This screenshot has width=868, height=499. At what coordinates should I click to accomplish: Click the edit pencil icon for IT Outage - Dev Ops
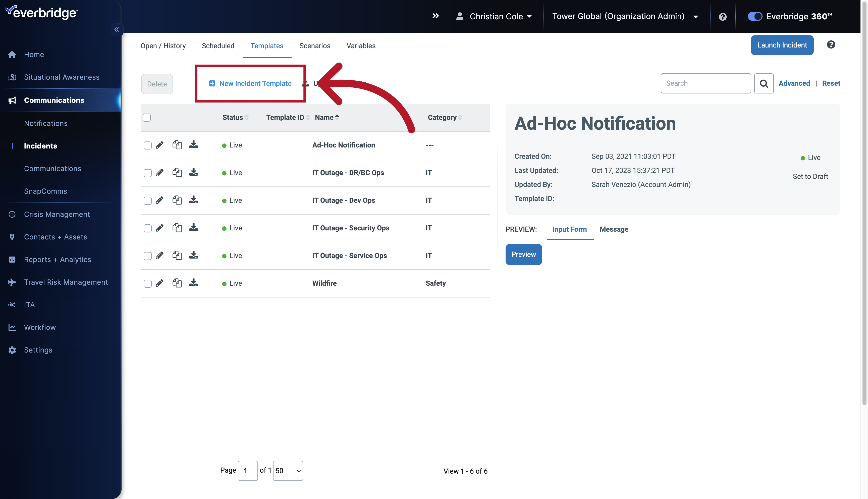(159, 200)
